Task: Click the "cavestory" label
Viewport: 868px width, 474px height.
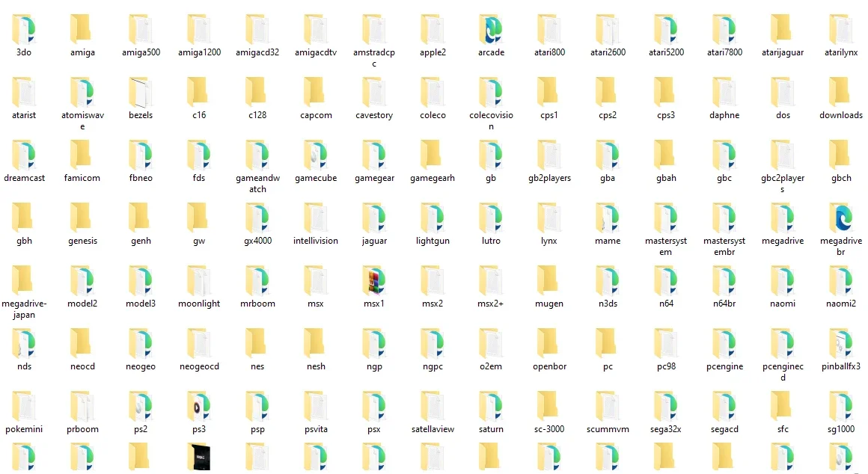Action: (x=374, y=115)
